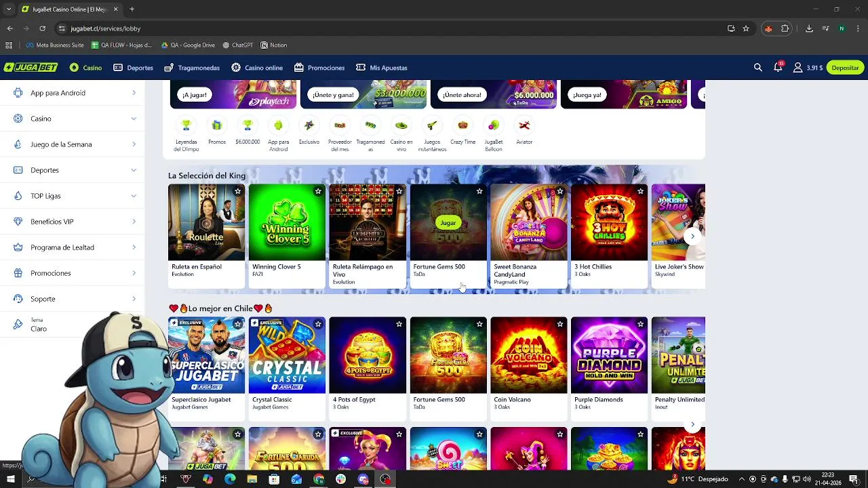Viewport: 868px width, 488px height.
Task: Favorite the 3 Hot Chillies game
Action: 640,192
